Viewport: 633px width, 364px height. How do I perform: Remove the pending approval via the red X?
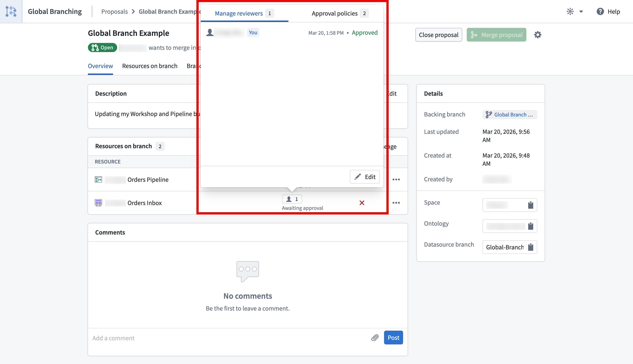click(362, 203)
